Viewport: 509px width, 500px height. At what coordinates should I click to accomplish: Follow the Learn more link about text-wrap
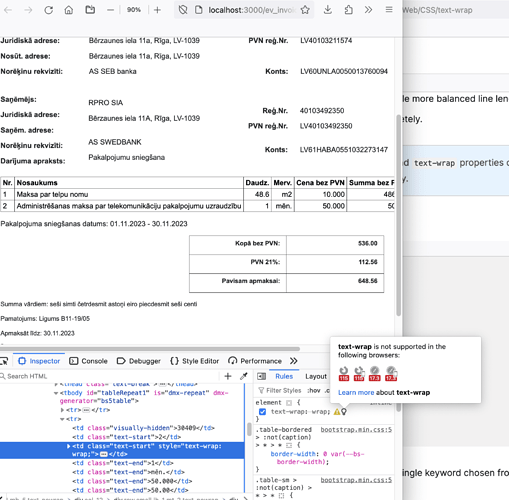[x=356, y=393]
